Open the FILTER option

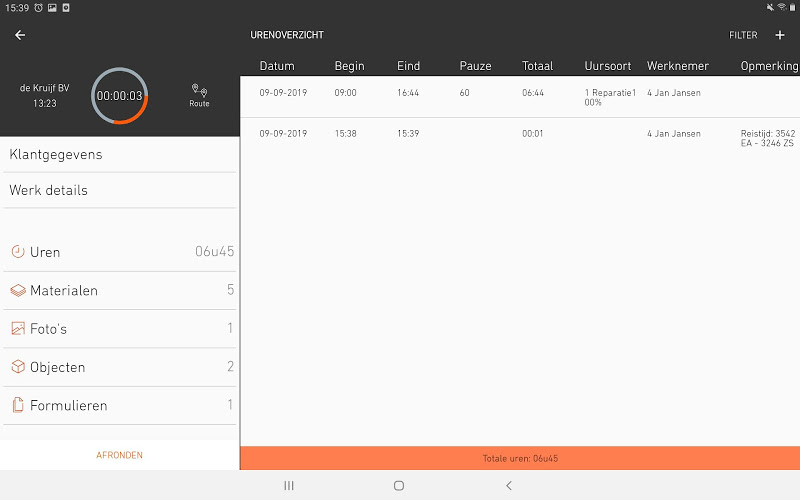[743, 35]
